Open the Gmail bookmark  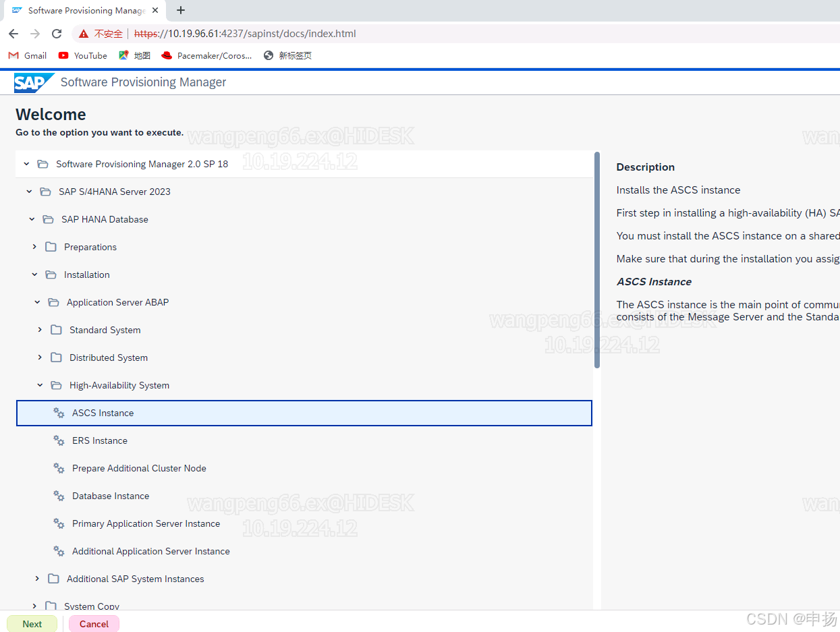point(28,55)
